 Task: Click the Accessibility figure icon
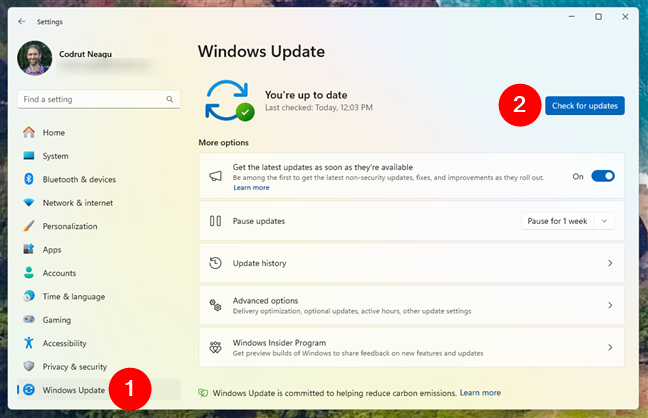(x=29, y=343)
